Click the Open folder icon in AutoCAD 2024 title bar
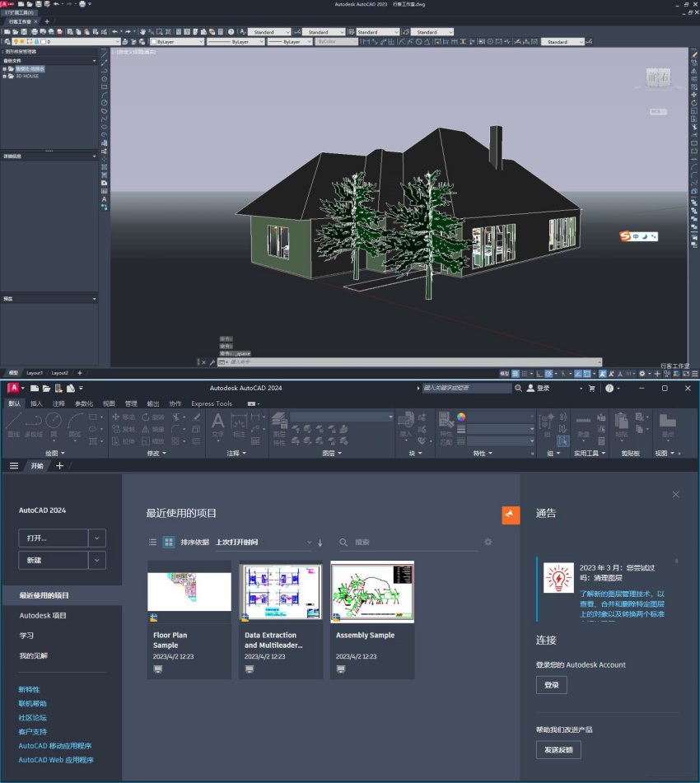 coord(46,388)
